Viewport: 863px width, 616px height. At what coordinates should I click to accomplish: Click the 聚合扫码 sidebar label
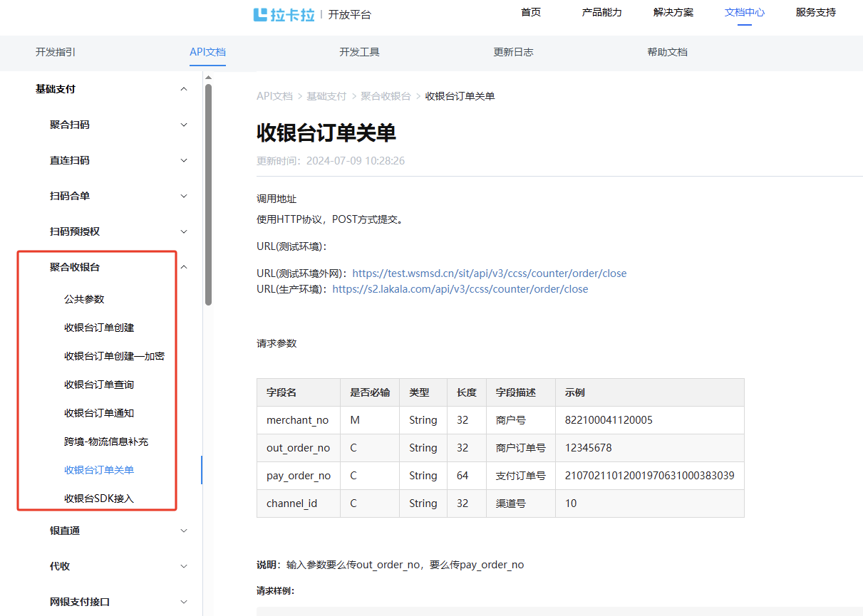click(x=70, y=125)
